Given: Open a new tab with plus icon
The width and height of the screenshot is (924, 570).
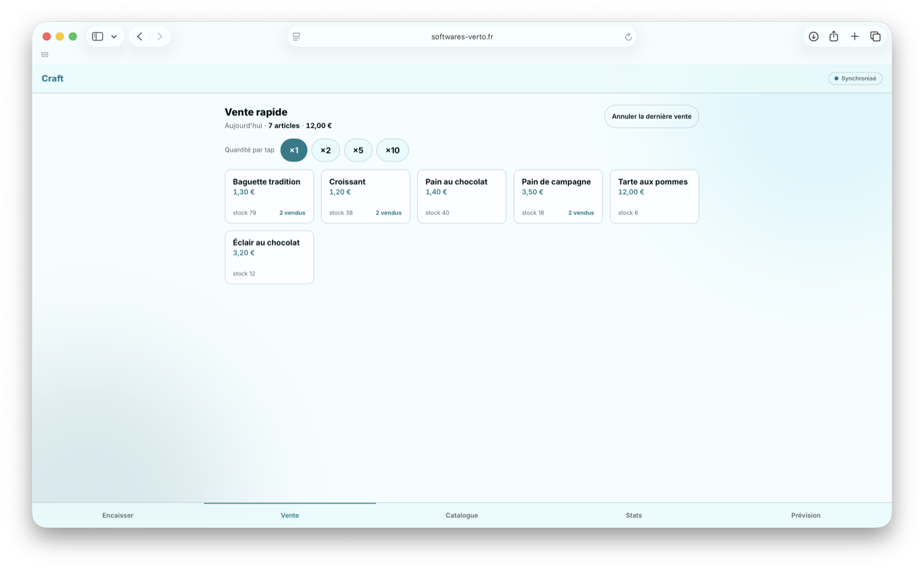Looking at the screenshot, I should point(855,37).
